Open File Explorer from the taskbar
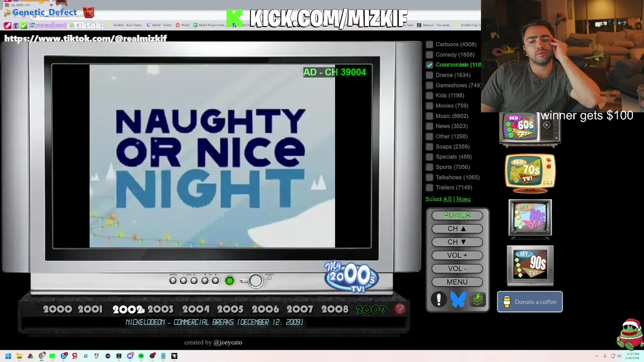 point(19,356)
